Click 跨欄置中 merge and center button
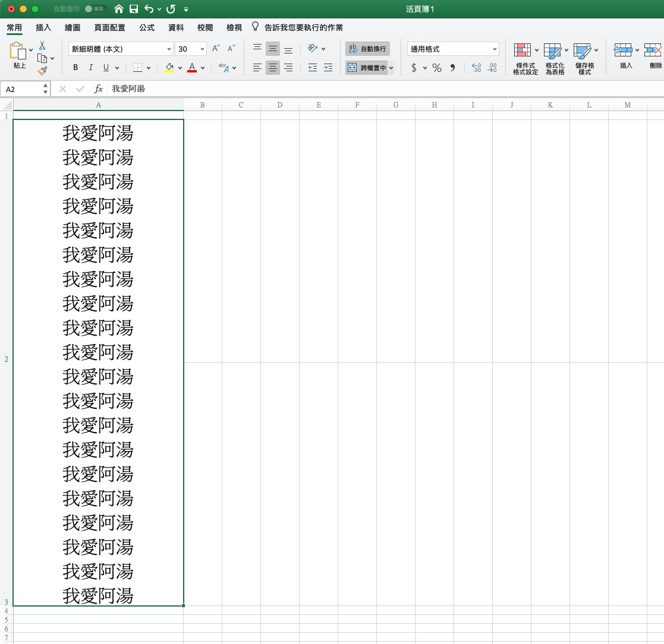 [367, 68]
